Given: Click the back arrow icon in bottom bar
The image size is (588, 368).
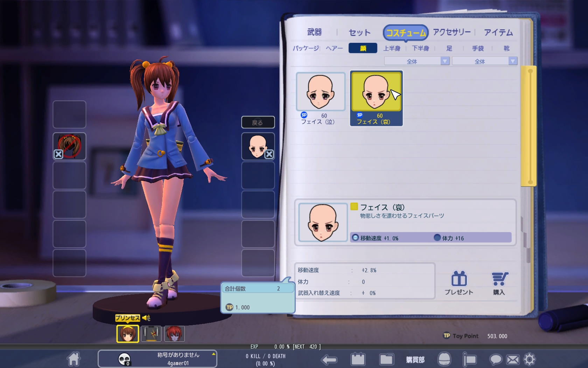Looking at the screenshot, I should 329,360.
